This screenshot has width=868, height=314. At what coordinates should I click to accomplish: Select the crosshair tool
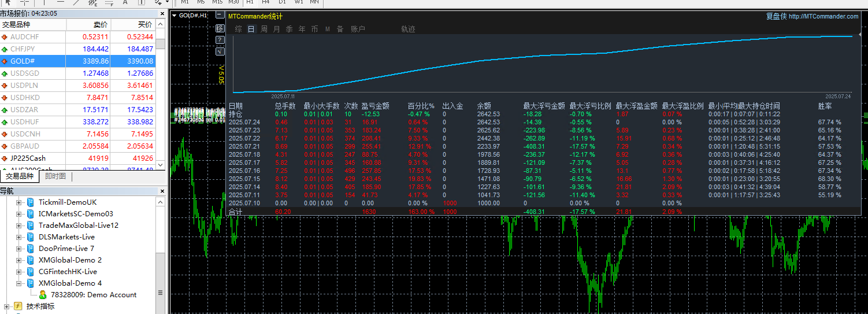click(x=25, y=2)
